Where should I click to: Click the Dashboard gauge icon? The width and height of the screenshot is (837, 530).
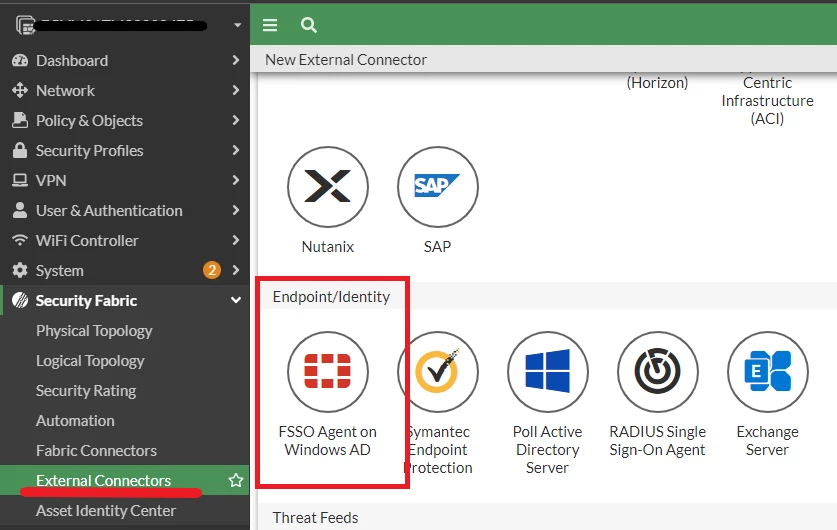(20, 60)
